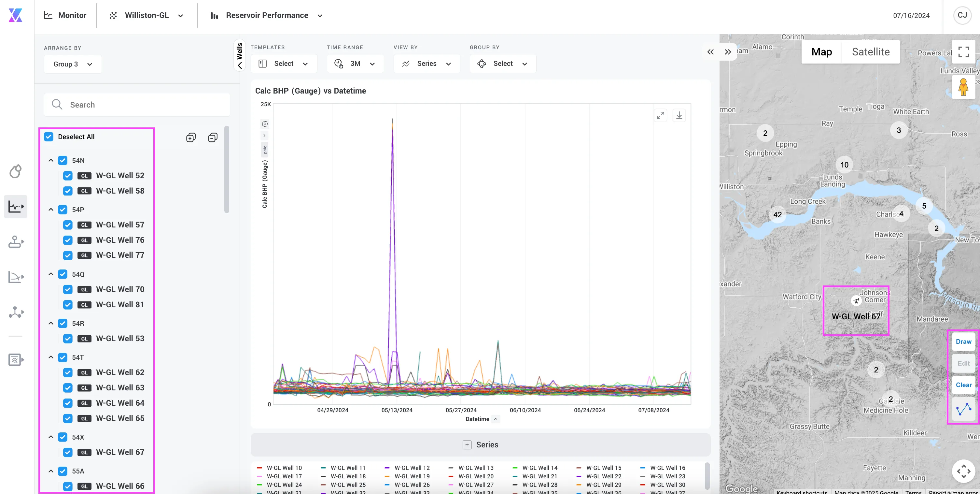This screenshot has width=980, height=494.
Task: Collapse the 54N group
Action: point(50,160)
